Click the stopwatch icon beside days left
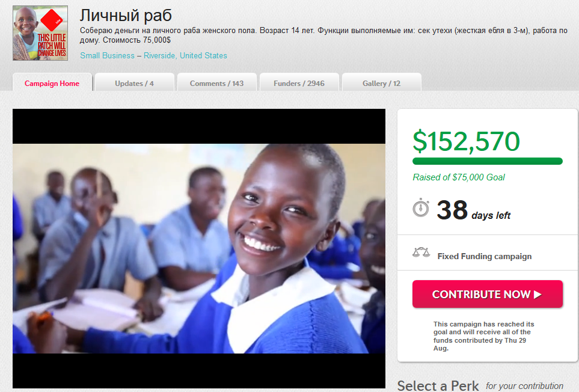 click(x=421, y=208)
